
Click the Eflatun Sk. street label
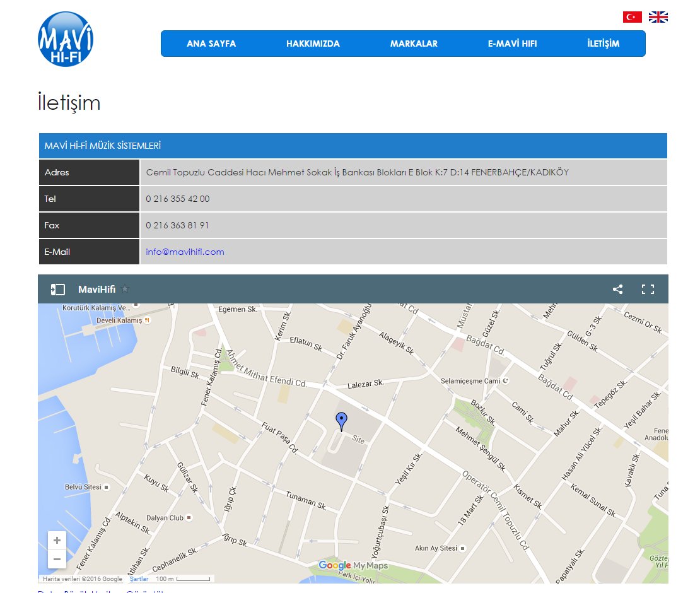coord(306,344)
